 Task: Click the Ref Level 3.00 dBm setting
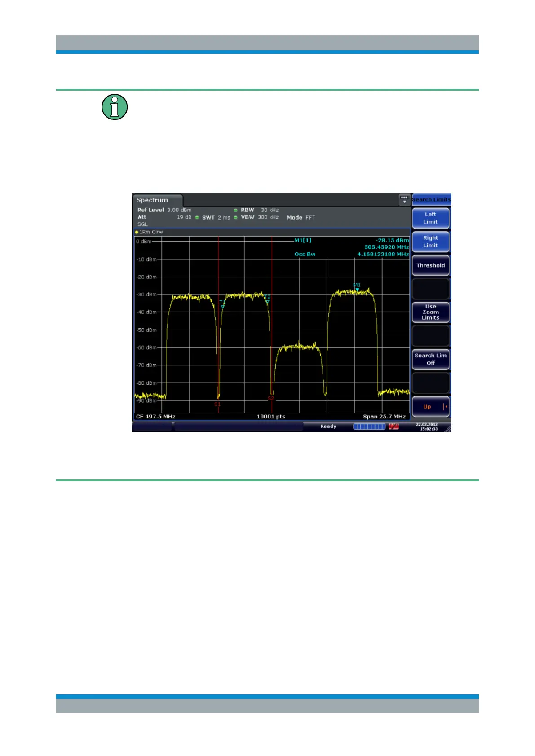(164, 210)
